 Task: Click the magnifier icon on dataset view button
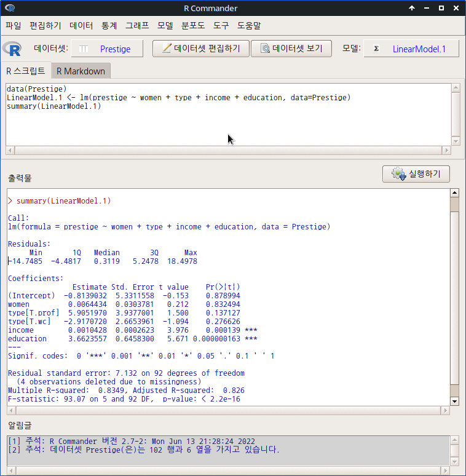pos(266,48)
